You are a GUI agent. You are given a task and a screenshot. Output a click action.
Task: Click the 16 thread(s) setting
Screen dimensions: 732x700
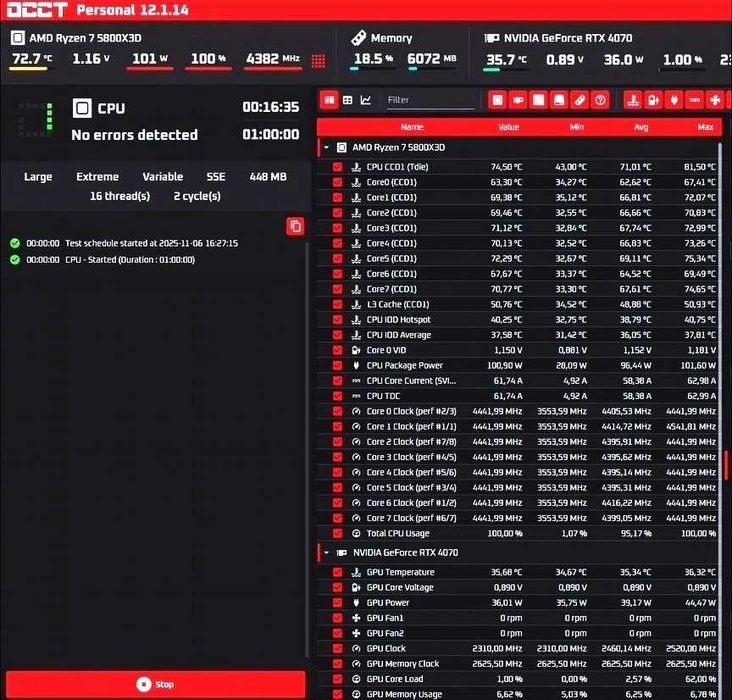point(120,196)
